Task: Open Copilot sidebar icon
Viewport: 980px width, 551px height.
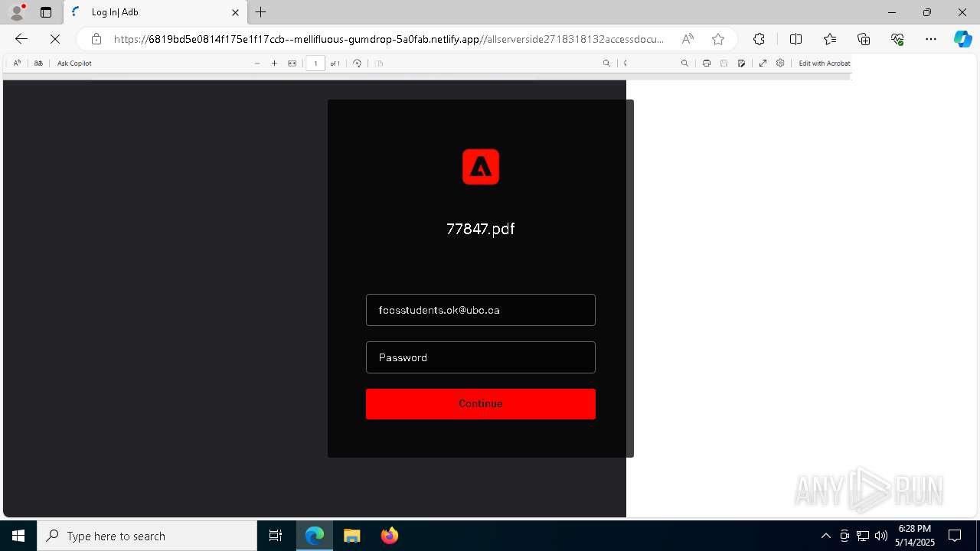Action: [x=962, y=39]
